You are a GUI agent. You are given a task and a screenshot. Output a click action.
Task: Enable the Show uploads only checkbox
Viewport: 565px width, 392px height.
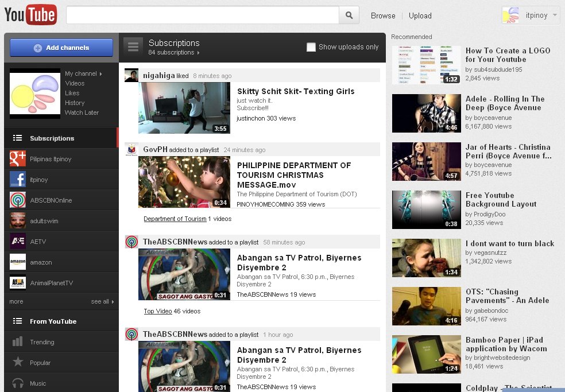point(311,47)
